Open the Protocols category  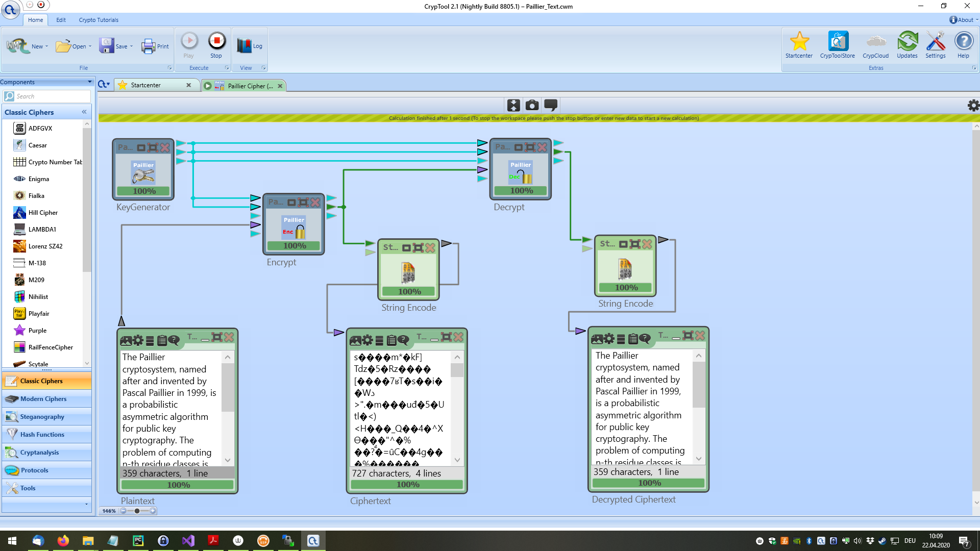pos(46,470)
